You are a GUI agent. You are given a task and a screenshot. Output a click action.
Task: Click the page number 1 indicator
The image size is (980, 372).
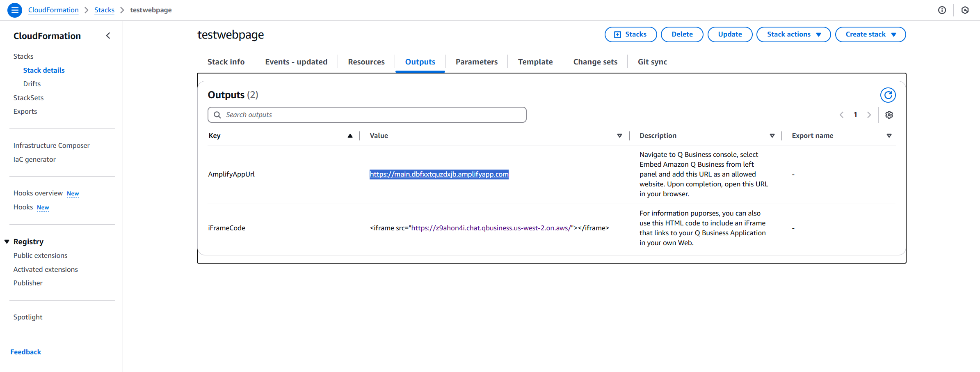855,115
